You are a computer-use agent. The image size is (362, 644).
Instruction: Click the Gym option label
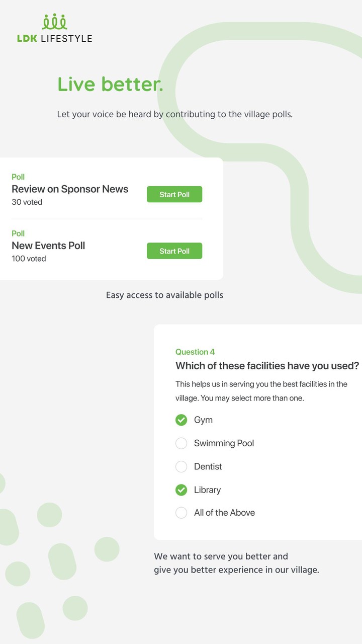203,420
